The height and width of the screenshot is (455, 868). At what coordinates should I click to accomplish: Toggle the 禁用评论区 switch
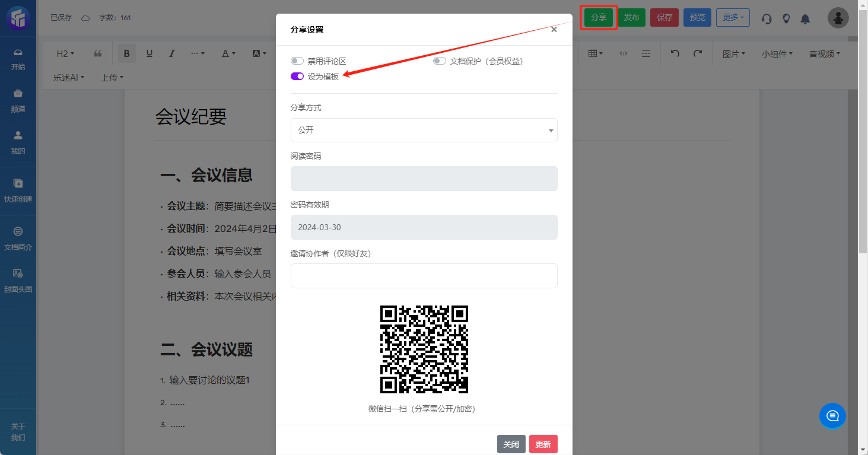click(x=297, y=61)
